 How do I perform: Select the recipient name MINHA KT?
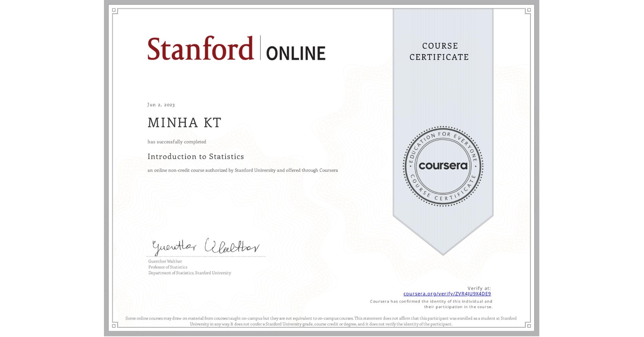[x=184, y=122]
